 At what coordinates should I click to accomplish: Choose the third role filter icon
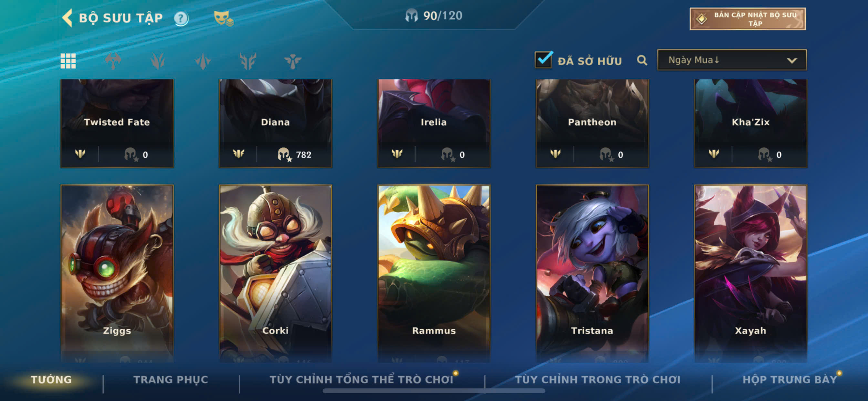pyautogui.click(x=158, y=61)
